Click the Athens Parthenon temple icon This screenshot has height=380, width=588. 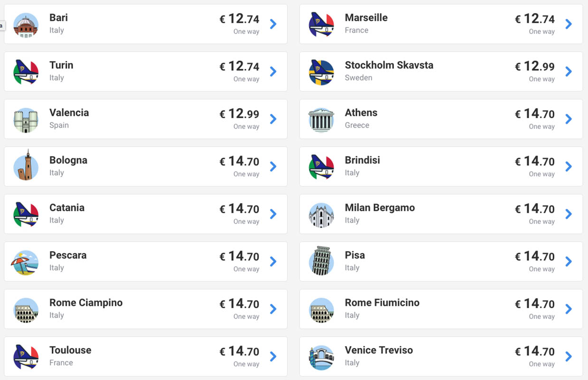point(321,120)
